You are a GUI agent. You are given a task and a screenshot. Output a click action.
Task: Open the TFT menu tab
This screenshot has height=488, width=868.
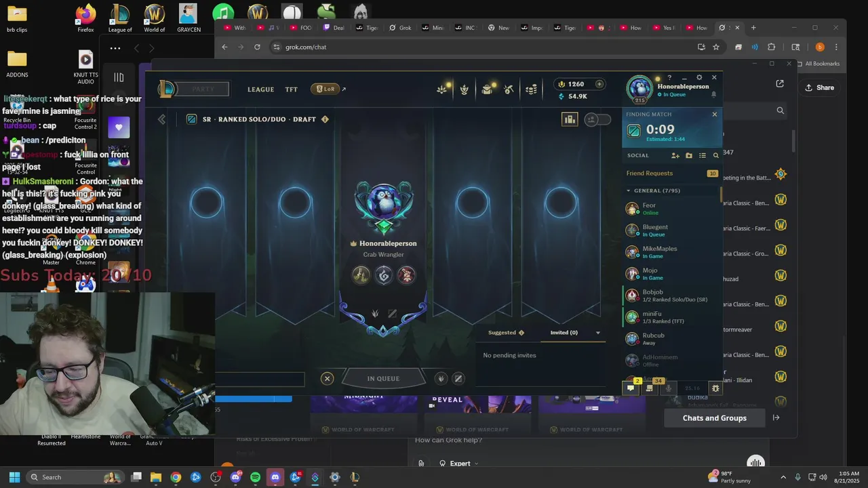coord(291,89)
